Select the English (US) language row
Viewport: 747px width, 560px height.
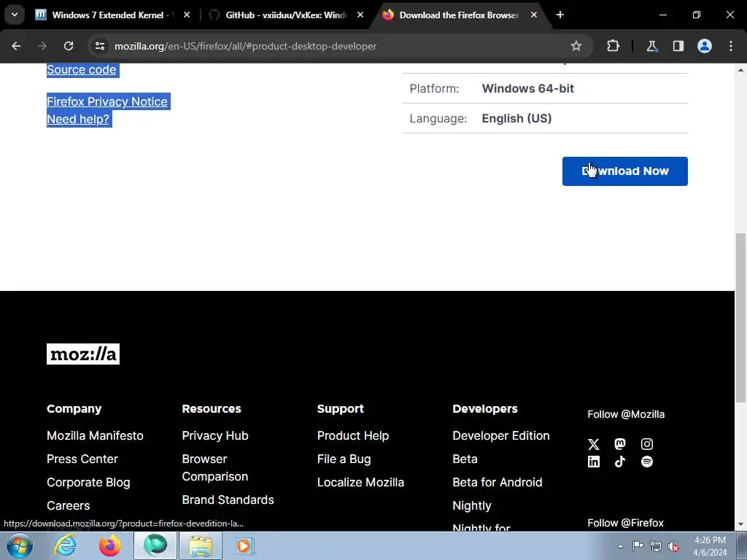pos(545,119)
